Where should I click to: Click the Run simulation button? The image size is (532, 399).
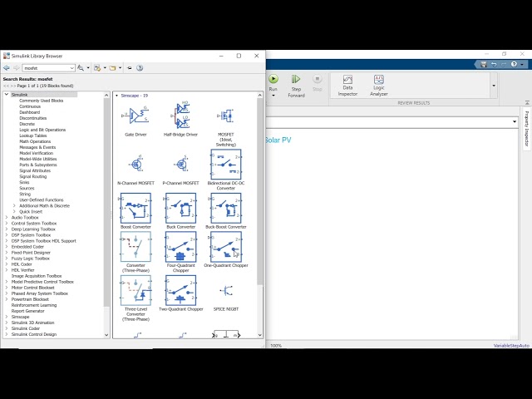point(273,79)
